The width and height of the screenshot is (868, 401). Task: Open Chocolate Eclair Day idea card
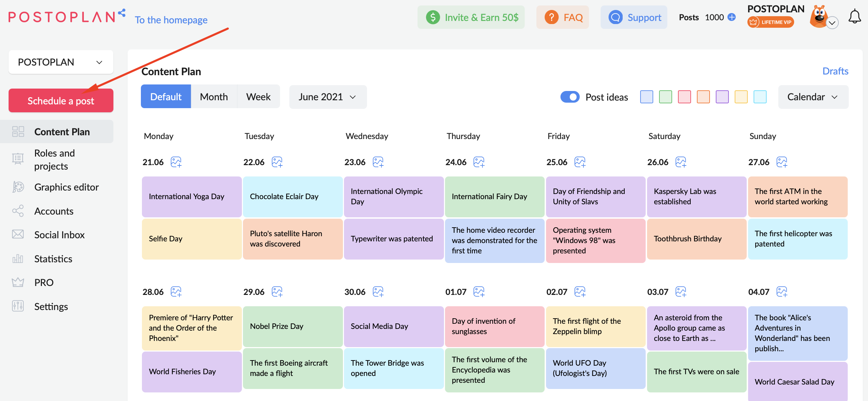293,197
